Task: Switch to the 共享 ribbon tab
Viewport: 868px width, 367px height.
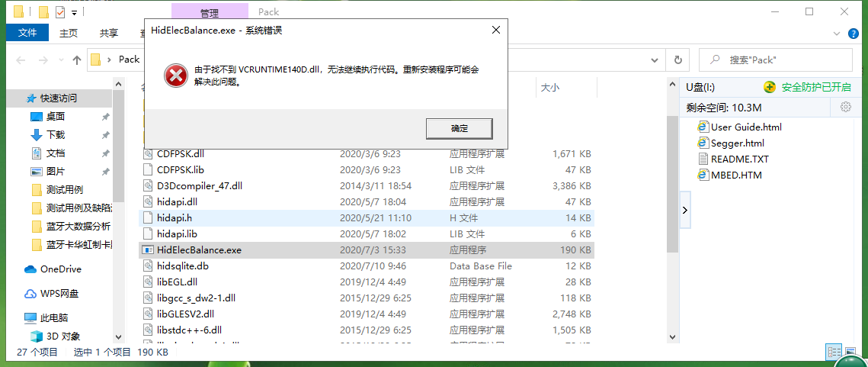Action: click(108, 33)
